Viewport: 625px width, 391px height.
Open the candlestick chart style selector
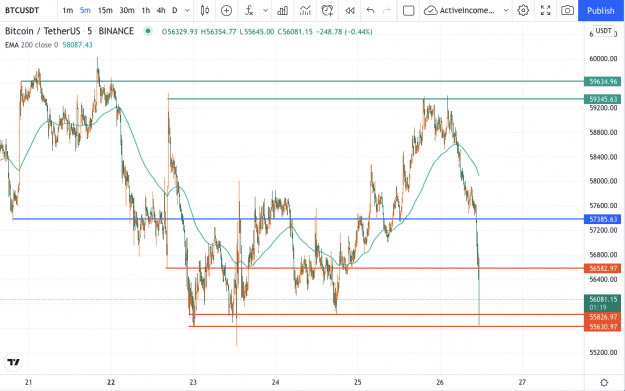pyautogui.click(x=205, y=10)
